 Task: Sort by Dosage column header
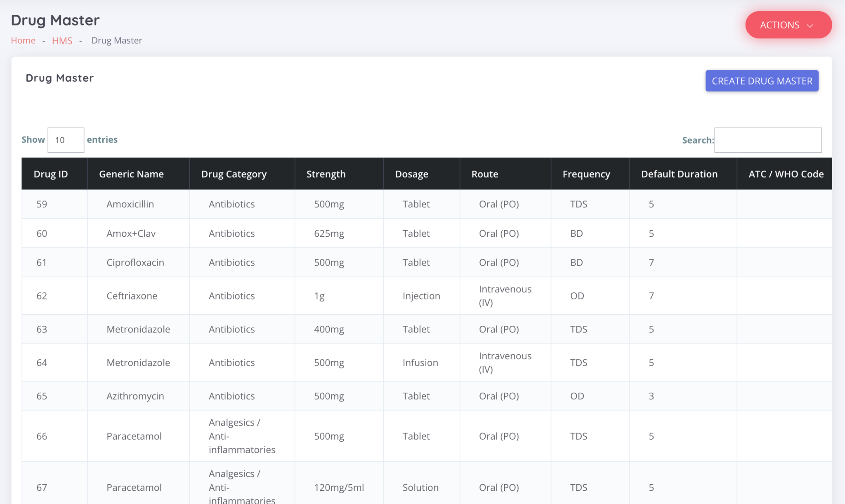411,174
